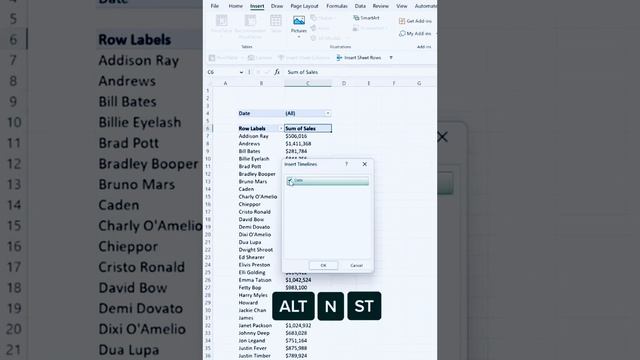The height and width of the screenshot is (360, 640).
Task: Open My Add-ins
Action: pyautogui.click(x=415, y=33)
